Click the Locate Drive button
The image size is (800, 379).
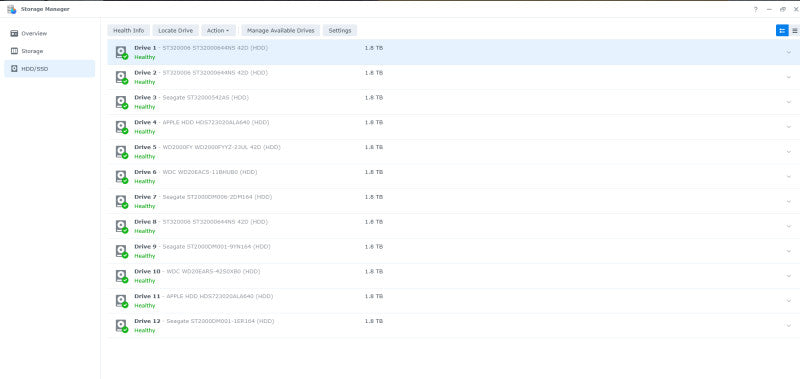click(176, 31)
